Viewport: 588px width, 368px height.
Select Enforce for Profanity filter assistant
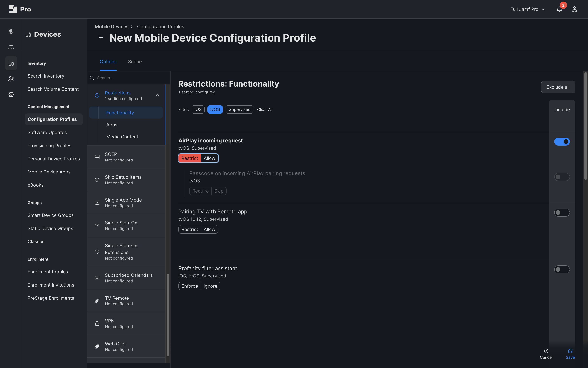[x=190, y=286]
